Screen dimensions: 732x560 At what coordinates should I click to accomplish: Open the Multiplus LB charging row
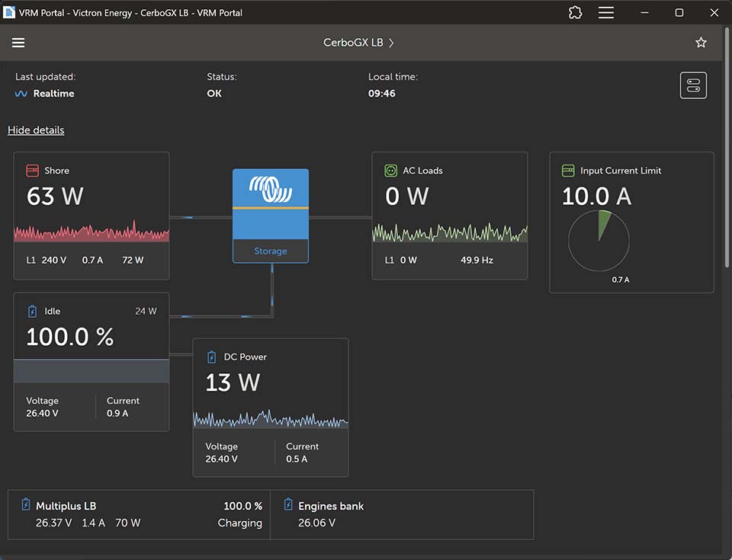[139, 514]
